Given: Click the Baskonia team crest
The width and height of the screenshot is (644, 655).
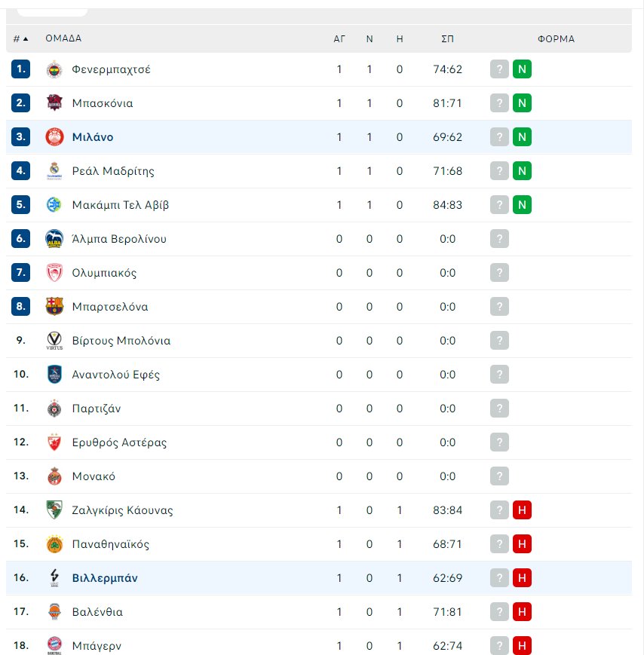Looking at the screenshot, I should [54, 103].
